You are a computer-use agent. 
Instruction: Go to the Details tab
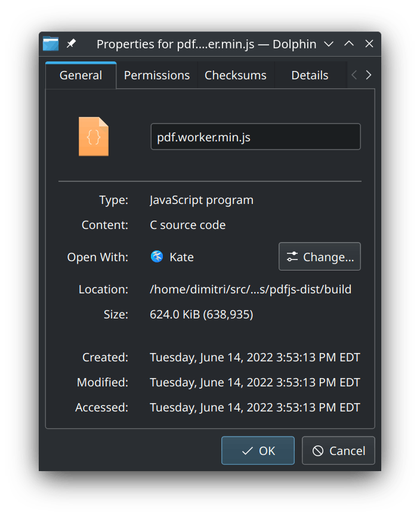pyautogui.click(x=310, y=75)
